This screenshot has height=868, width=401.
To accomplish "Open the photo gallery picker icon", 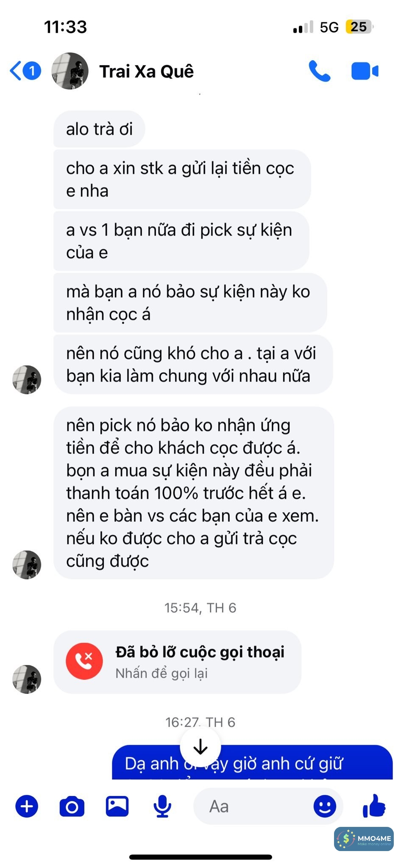I will [x=117, y=806].
